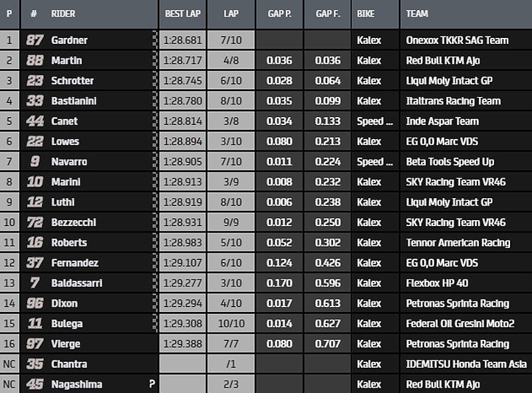The width and height of the screenshot is (532, 393).
Task: Click the BIKE column header
Action: tap(366, 13)
